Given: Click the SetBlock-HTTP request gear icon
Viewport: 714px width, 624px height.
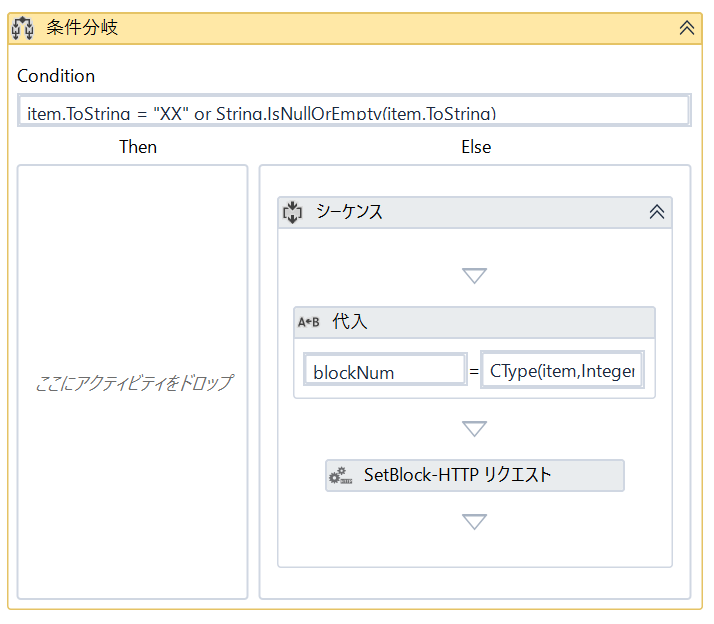Looking at the screenshot, I should (x=340, y=476).
